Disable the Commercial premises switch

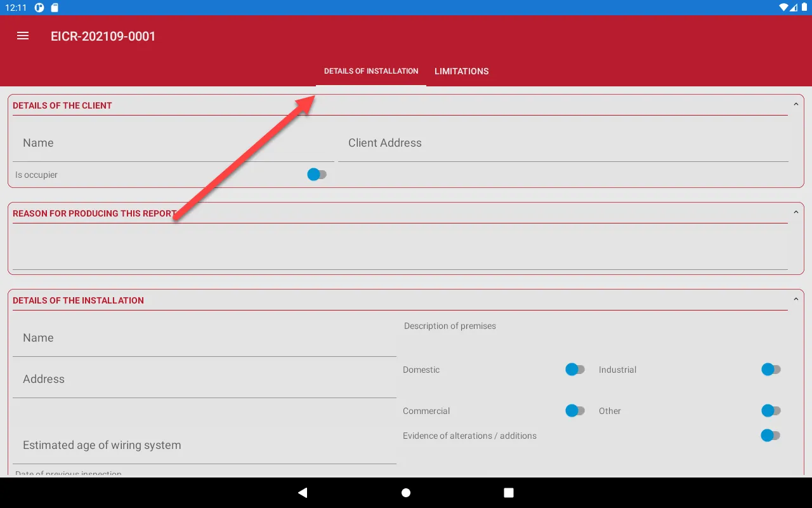[x=575, y=410]
